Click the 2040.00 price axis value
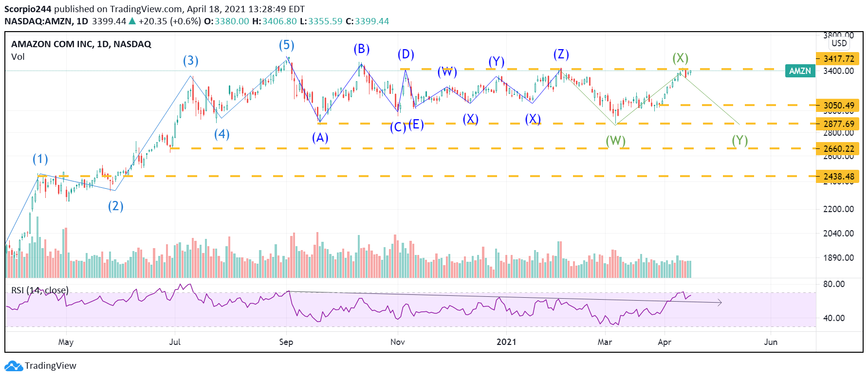The image size is (868, 379). pos(838,234)
